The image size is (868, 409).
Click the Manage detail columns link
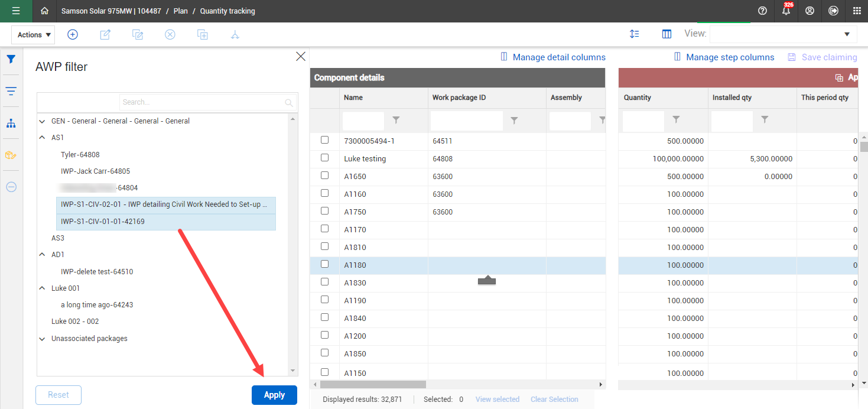(x=558, y=57)
